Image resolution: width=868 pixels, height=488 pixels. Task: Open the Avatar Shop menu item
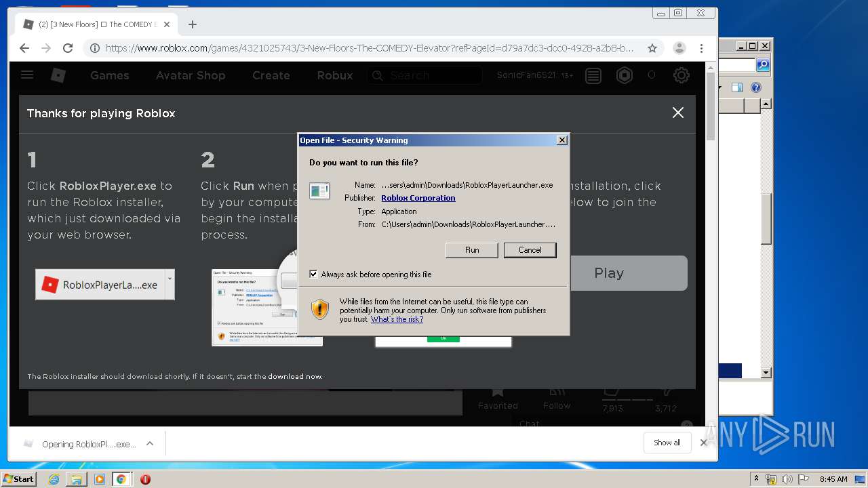191,75
